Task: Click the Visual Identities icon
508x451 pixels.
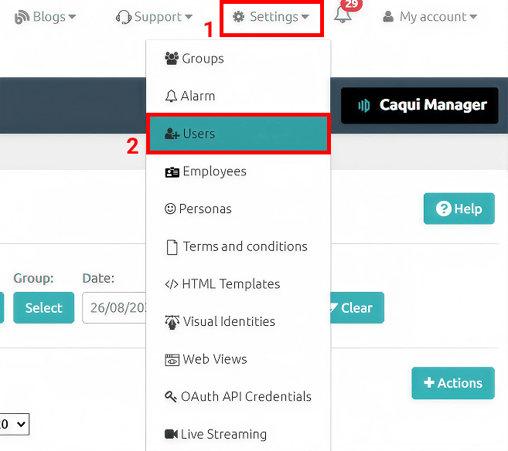Action: 172,322
